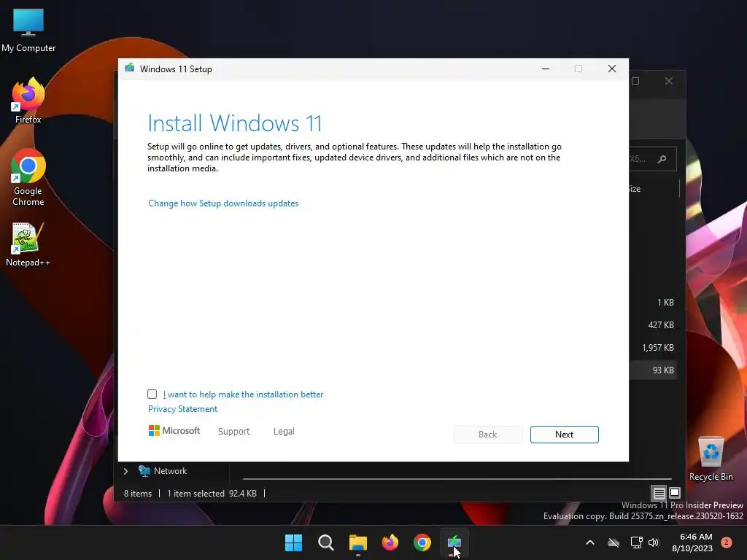747x560 pixels.
Task: Click '8 items' in Explorer status bar
Action: [x=138, y=494]
